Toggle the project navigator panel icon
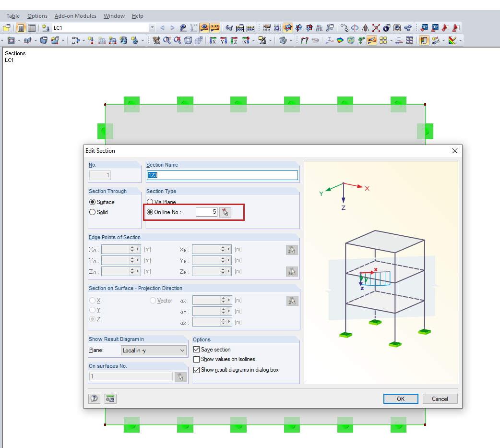 click(21, 28)
